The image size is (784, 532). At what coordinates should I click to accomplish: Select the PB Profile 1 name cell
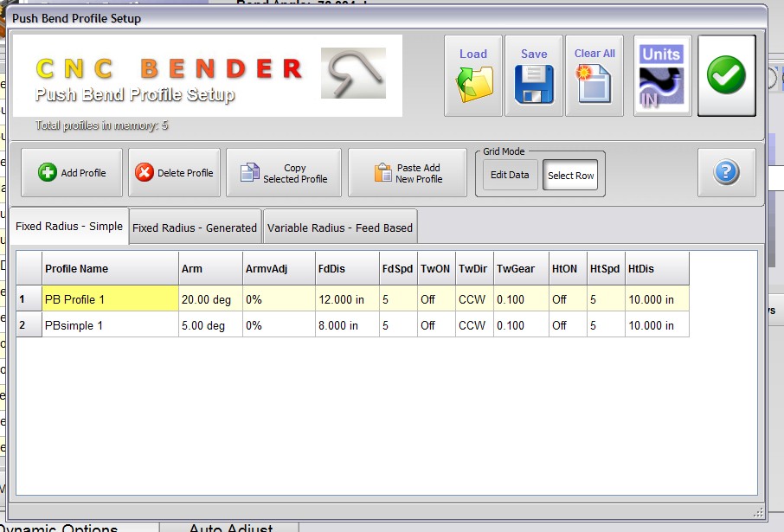(110, 299)
